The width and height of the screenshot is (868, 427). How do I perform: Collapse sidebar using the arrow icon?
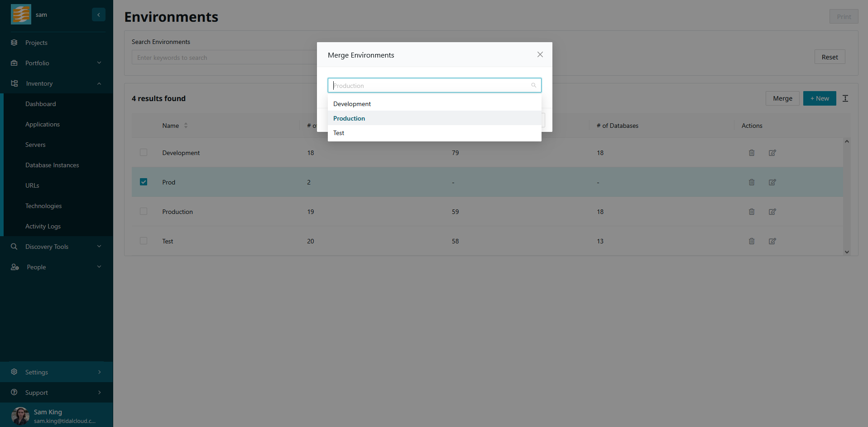(98, 15)
